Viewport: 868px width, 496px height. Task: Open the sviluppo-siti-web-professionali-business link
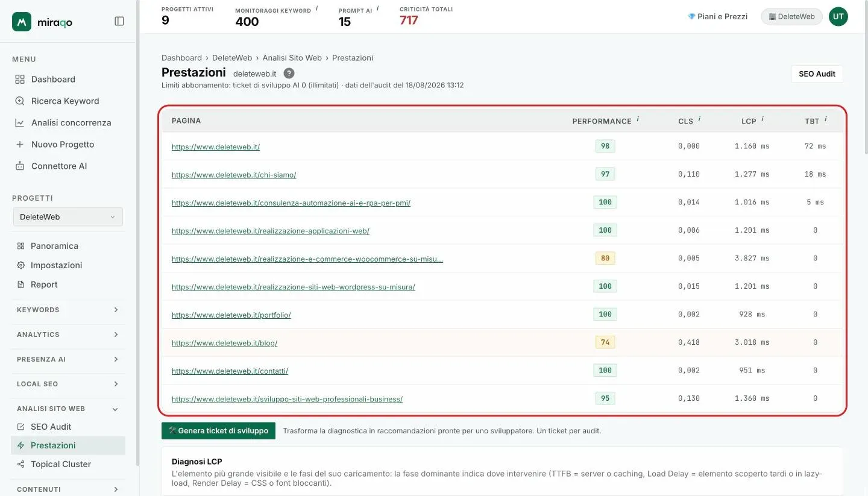tap(287, 399)
